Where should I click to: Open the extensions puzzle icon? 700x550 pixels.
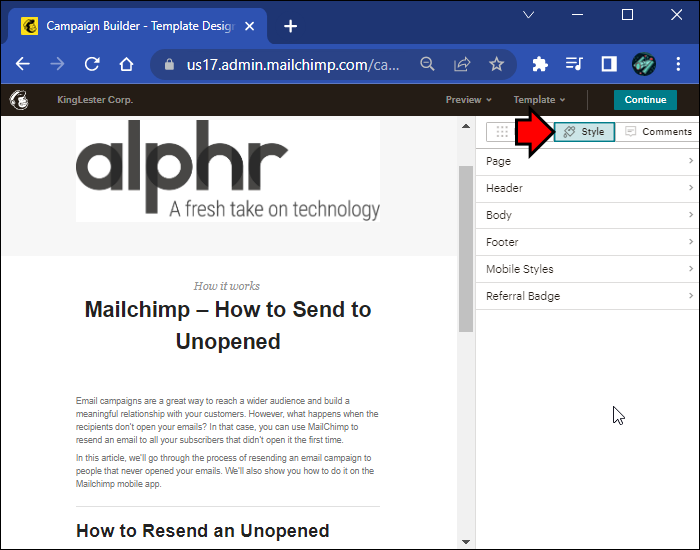pos(540,64)
